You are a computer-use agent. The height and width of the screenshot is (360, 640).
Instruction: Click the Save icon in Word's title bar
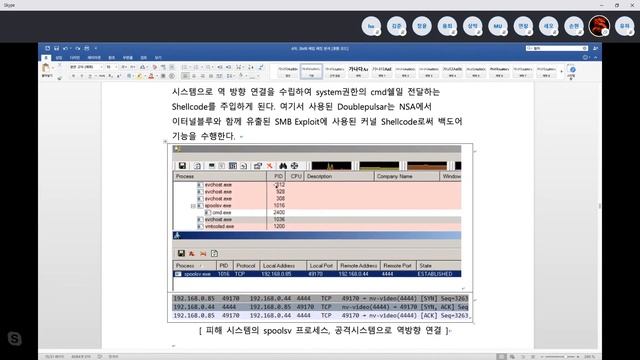(x=57, y=48)
